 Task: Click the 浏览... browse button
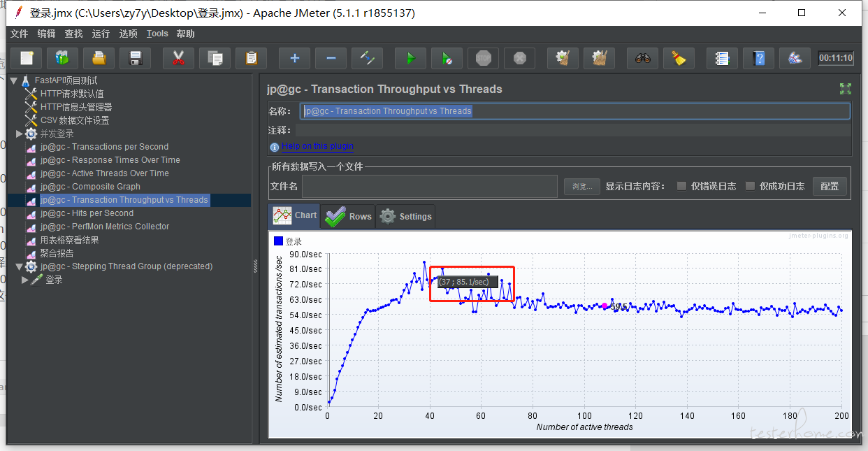(582, 187)
